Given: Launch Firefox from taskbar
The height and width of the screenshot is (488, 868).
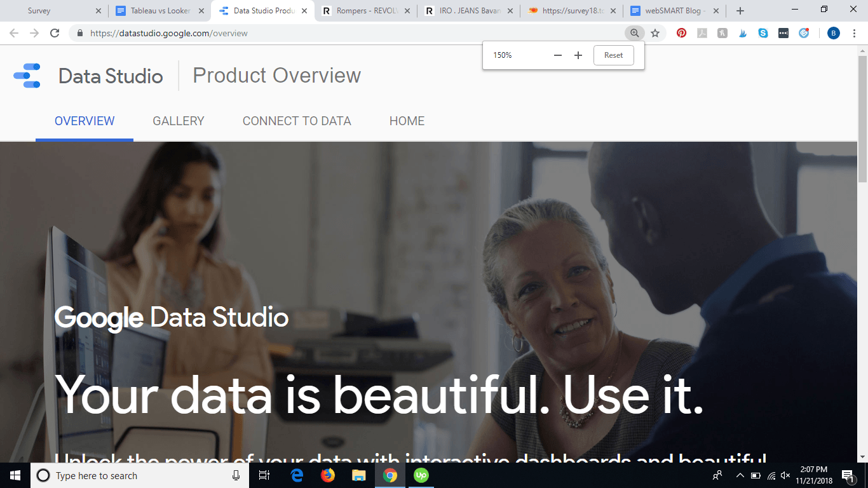Looking at the screenshot, I should coord(328,475).
